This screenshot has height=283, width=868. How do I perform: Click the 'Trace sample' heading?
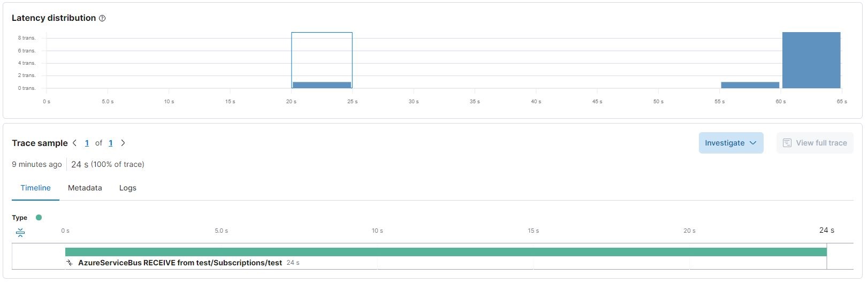click(x=40, y=143)
